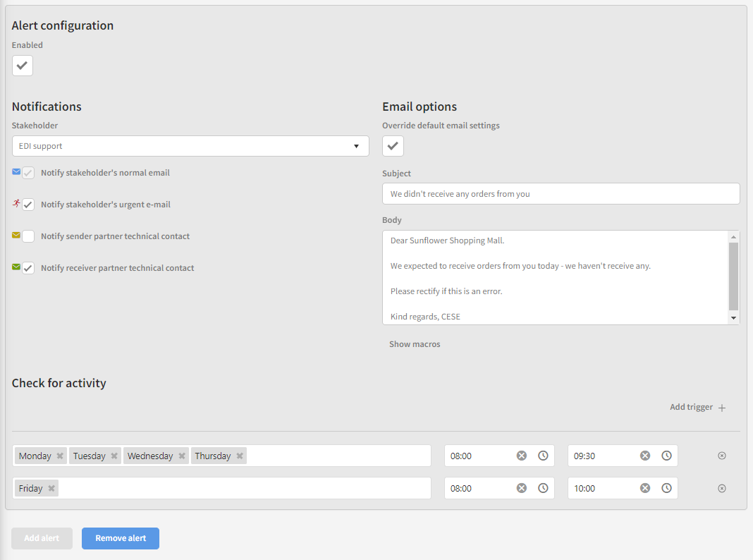Open the Stakeholder dropdown showing EDI support

[190, 146]
